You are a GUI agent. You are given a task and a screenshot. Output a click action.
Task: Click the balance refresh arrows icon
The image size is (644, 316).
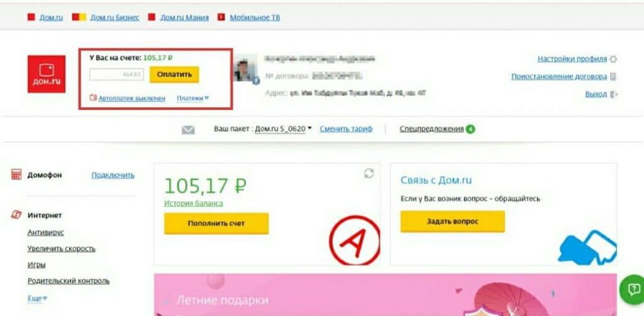(x=369, y=173)
